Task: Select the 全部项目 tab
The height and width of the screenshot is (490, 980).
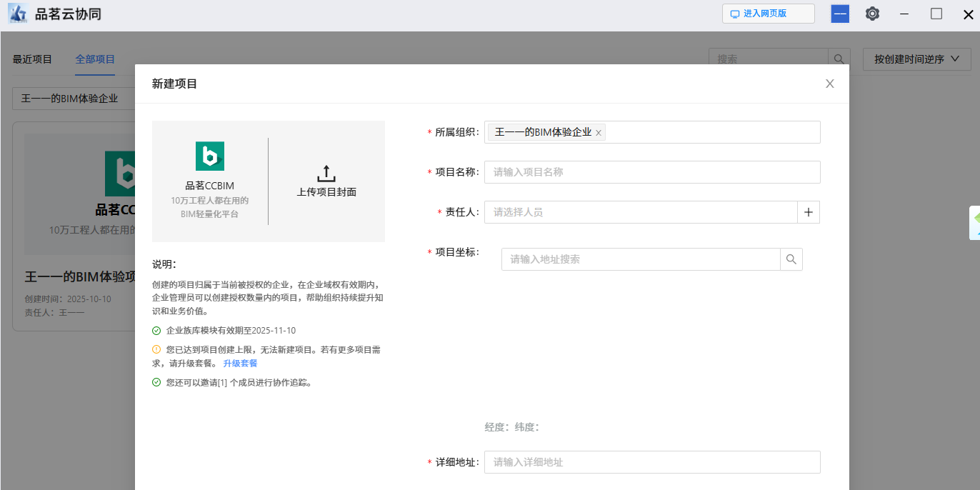Action: pos(95,59)
